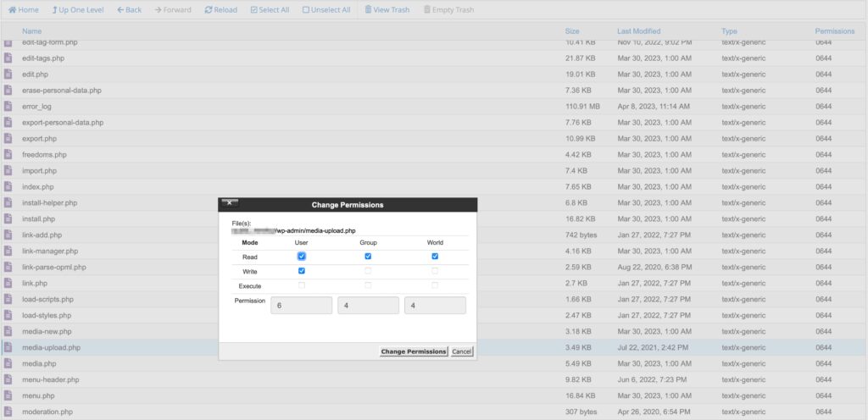Screen dimensions: 868x420
Task: Cancel the permissions dialog
Action: (x=461, y=351)
